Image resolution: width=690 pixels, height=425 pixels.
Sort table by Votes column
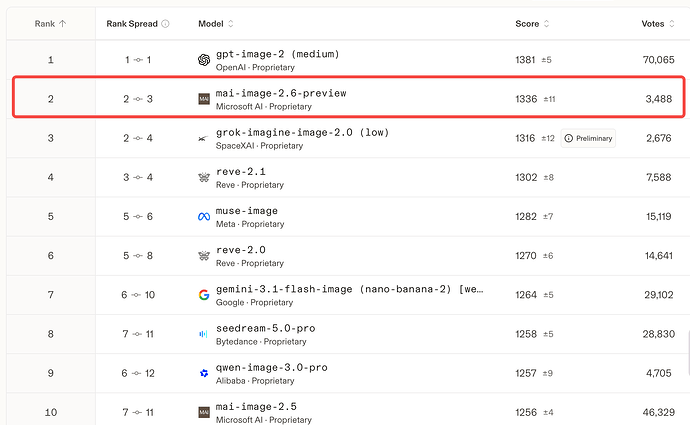[x=658, y=24]
